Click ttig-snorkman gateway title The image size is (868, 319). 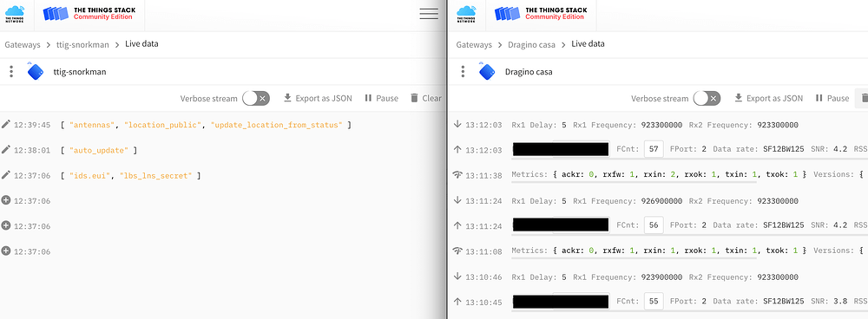point(80,72)
